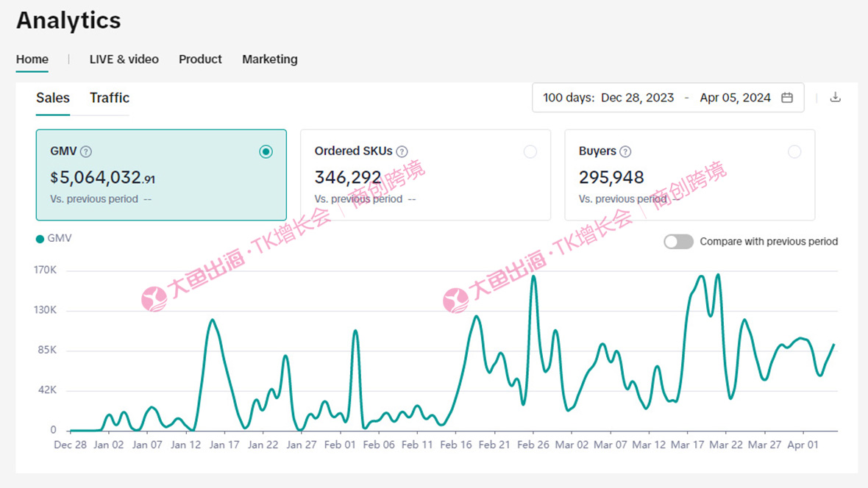Click the Feb 26 peak on chart

point(533,276)
